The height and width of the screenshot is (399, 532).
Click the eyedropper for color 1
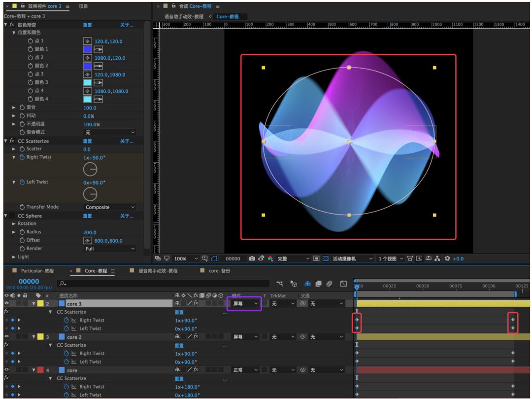[x=98, y=50]
